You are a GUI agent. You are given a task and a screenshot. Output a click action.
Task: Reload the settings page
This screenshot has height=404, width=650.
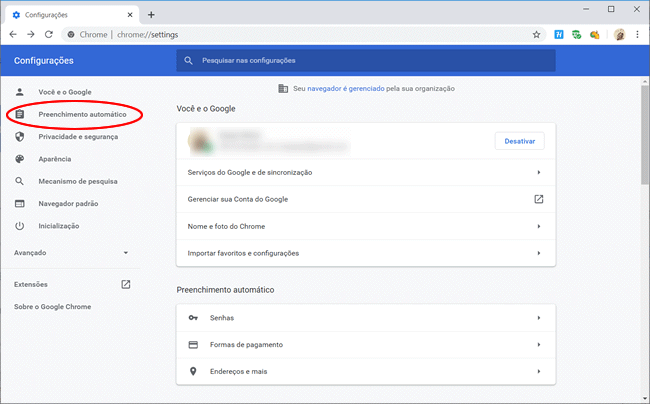click(49, 34)
